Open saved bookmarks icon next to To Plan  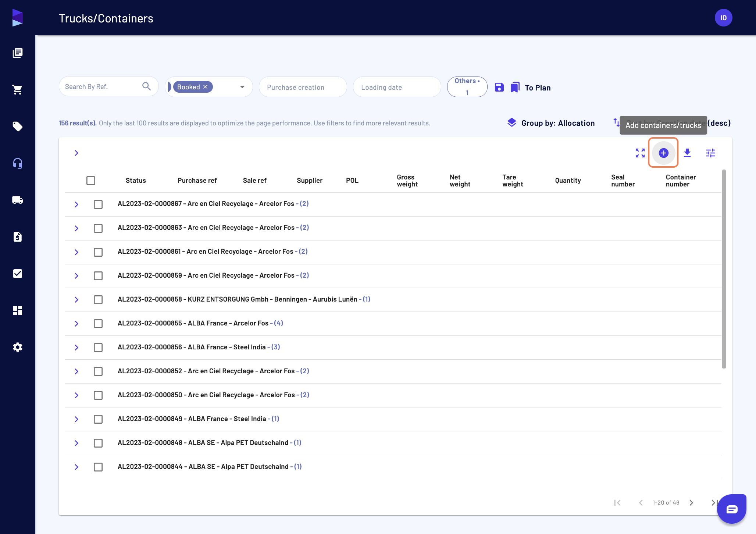pyautogui.click(x=515, y=87)
